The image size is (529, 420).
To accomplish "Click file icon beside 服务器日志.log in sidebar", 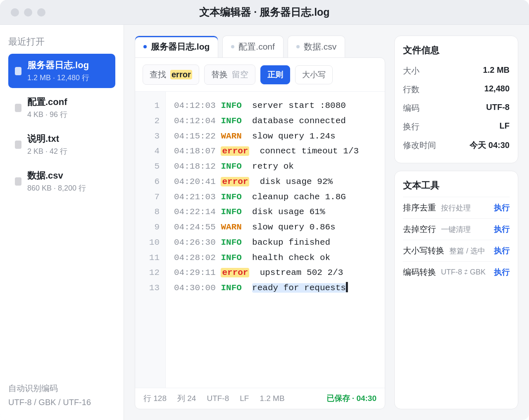I will 18,71.
